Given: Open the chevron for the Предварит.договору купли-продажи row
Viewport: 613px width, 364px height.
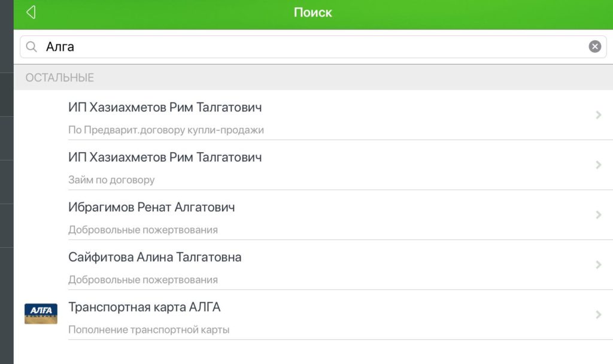Looking at the screenshot, I should [x=598, y=115].
